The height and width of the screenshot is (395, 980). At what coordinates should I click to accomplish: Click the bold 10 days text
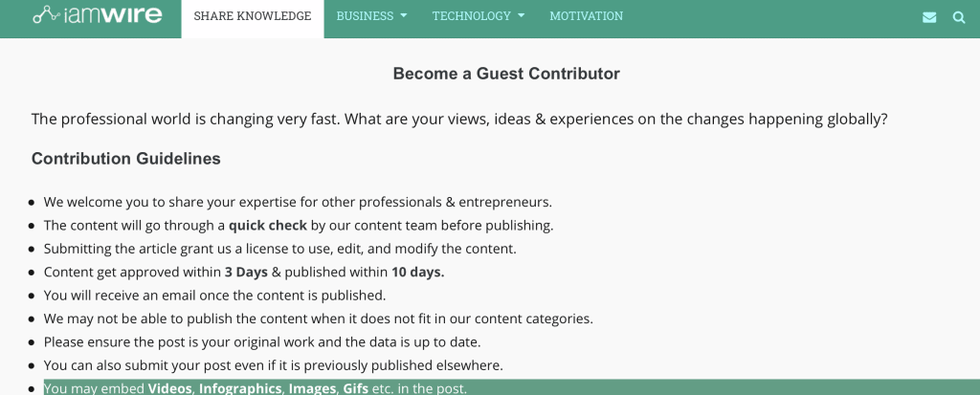click(417, 272)
